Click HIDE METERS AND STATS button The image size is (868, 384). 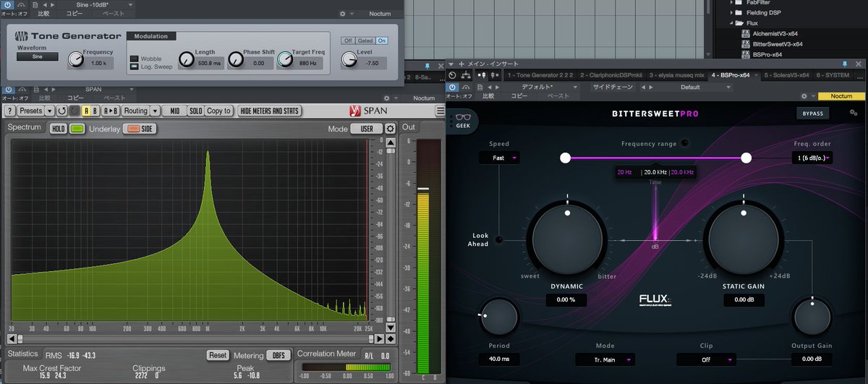(x=271, y=111)
